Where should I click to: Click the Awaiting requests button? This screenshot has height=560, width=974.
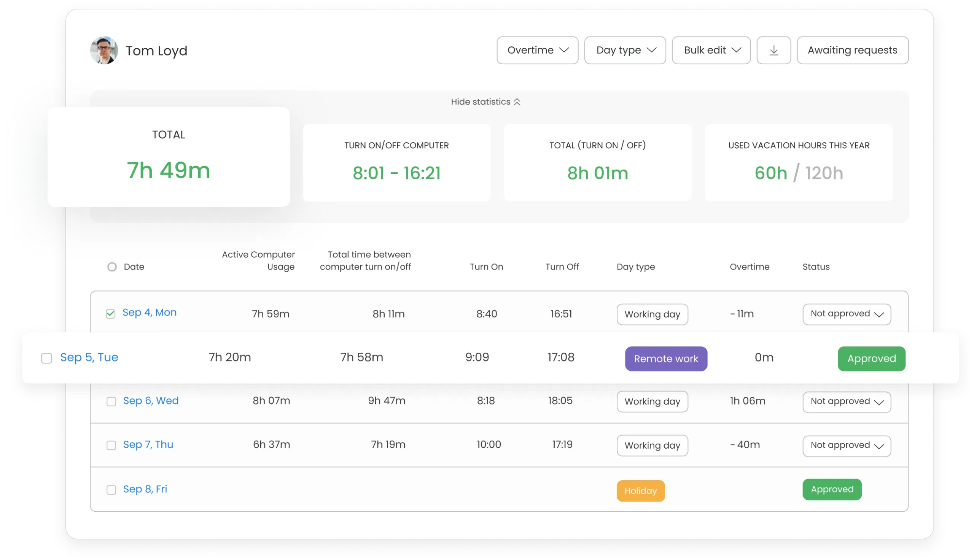(x=852, y=50)
